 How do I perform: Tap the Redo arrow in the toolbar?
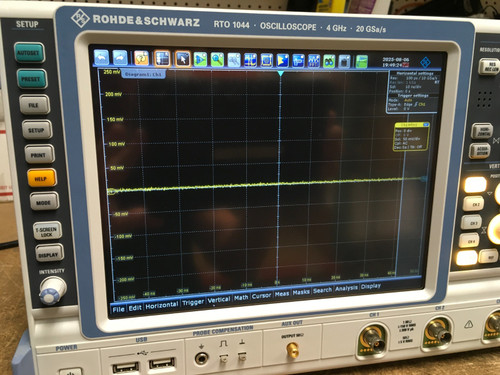tap(120, 58)
